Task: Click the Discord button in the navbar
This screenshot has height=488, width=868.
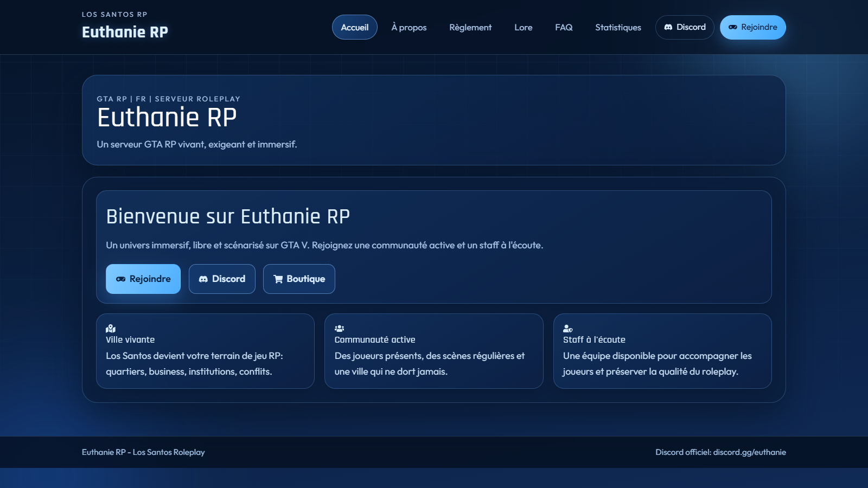Action: point(685,27)
